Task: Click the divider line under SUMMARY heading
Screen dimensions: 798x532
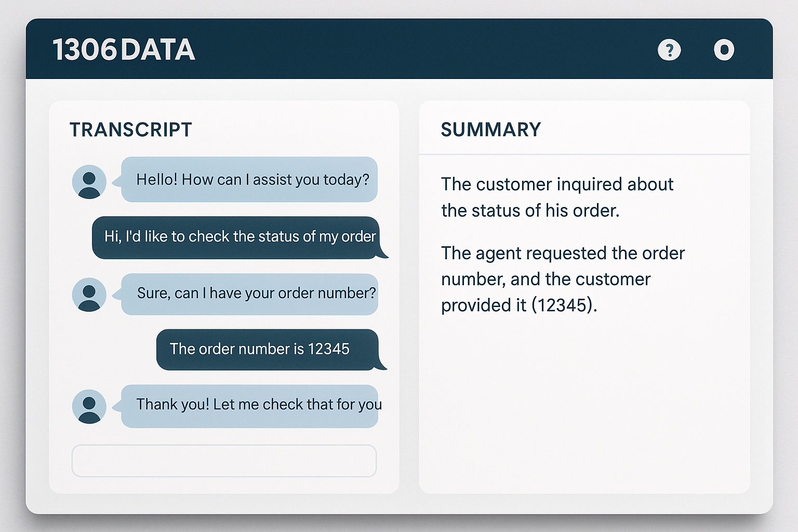Action: (584, 154)
